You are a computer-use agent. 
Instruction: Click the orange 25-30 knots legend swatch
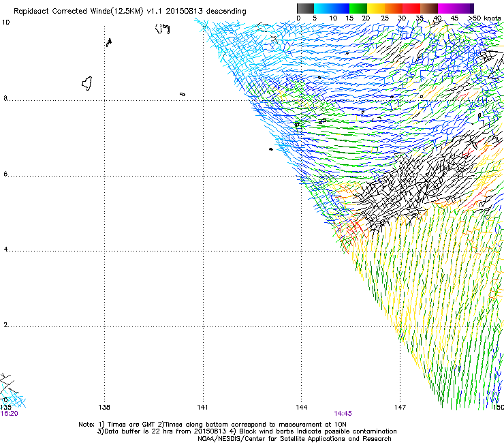pyautogui.click(x=394, y=8)
